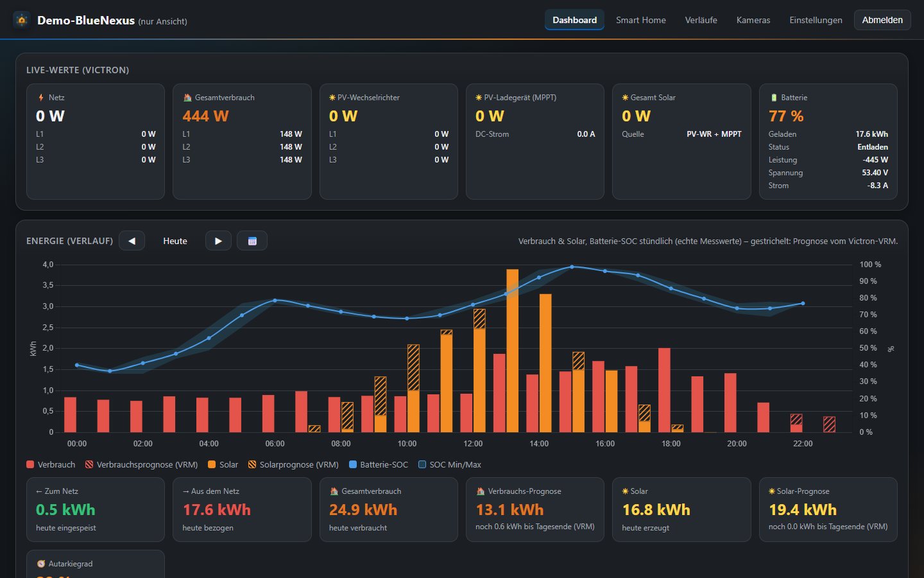924x578 pixels.
Task: Click the Batterie-SOC point at 15:00
Action: (572, 267)
